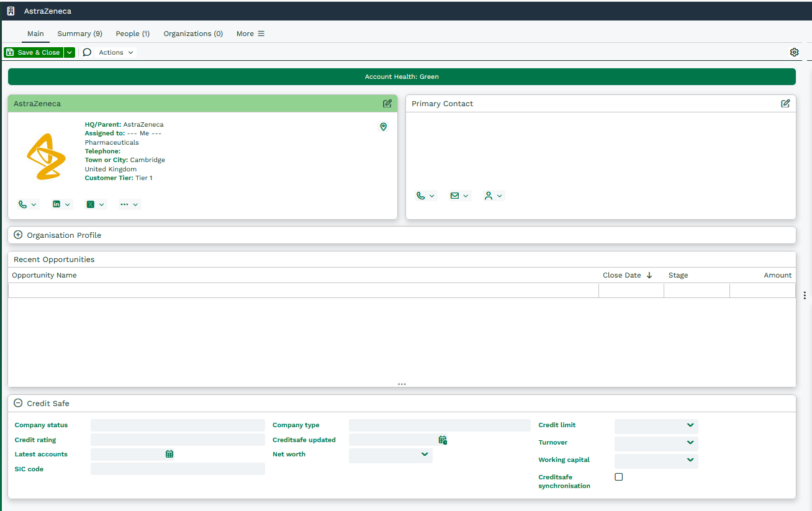Click the settings gear icon
This screenshot has height=511, width=812.
pos(794,52)
